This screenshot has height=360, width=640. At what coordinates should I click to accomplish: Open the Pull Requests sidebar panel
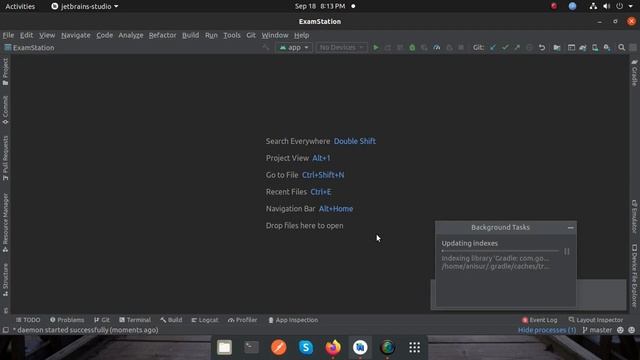coord(5,158)
